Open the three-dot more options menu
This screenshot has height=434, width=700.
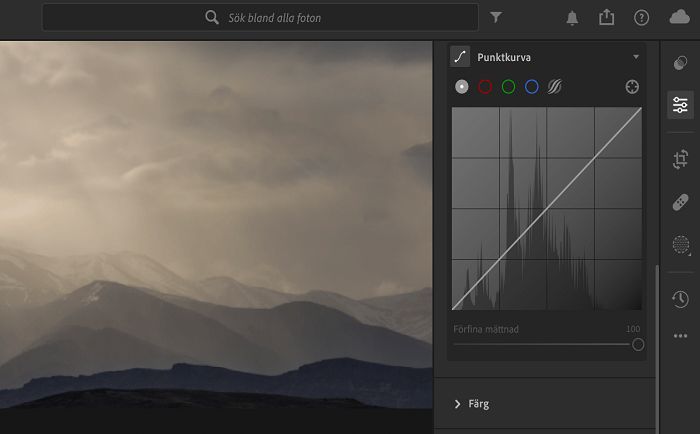[x=680, y=336]
